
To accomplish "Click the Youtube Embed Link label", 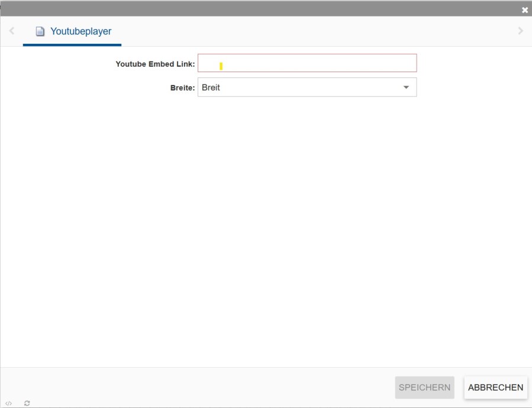I will tap(156, 64).
